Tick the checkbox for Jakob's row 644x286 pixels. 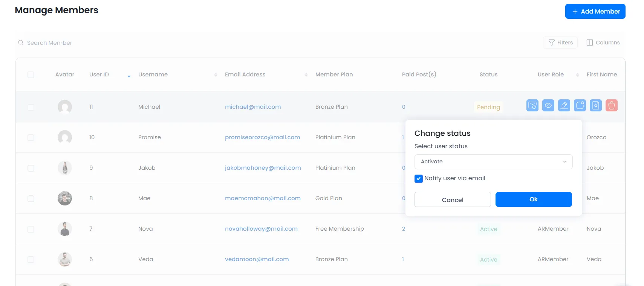tap(31, 168)
